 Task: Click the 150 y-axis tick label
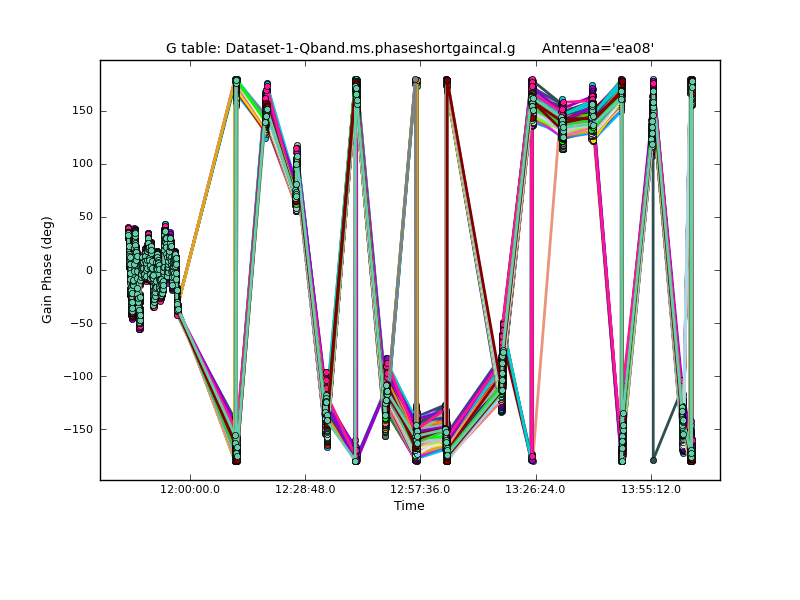click(x=83, y=111)
